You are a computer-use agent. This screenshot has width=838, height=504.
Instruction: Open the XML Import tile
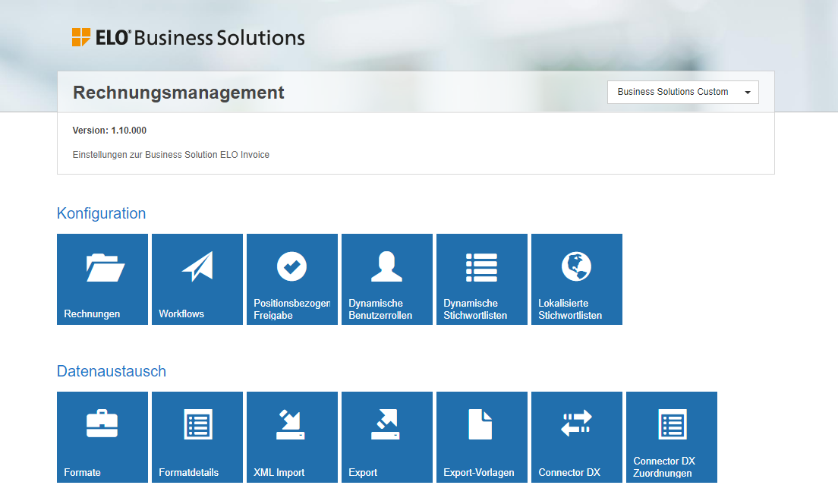click(291, 437)
